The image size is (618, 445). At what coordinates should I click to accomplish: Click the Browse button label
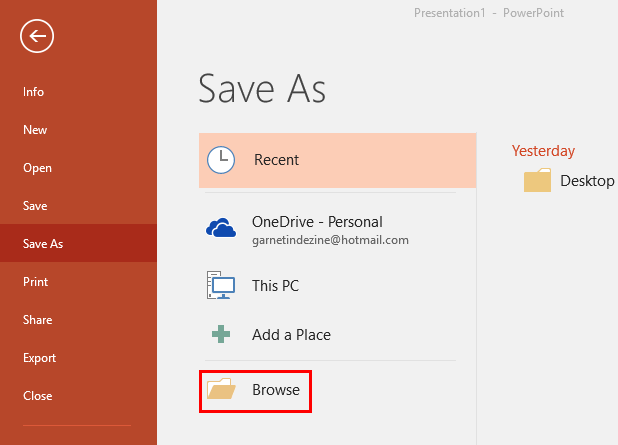pyautogui.click(x=276, y=390)
